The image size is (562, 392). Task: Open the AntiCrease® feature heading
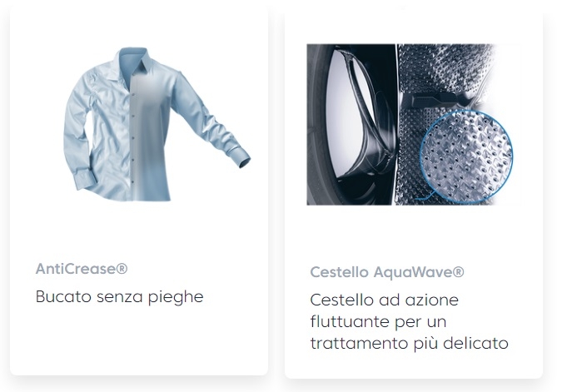82,268
